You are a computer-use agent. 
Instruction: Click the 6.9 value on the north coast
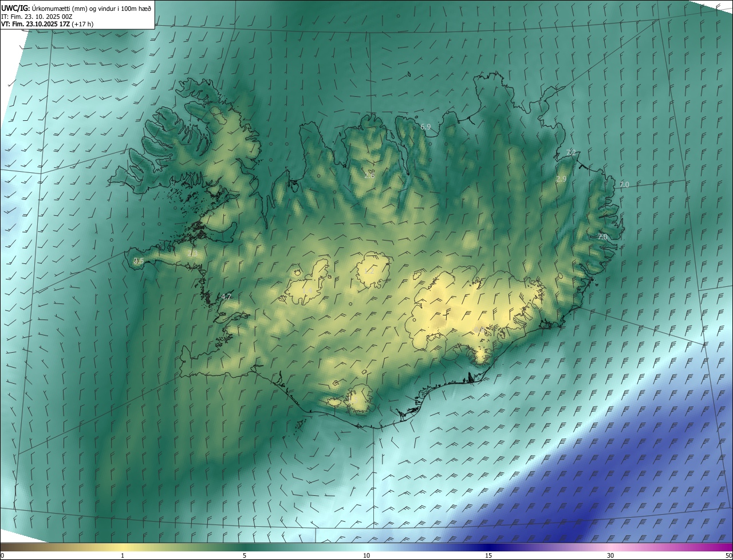click(x=425, y=127)
